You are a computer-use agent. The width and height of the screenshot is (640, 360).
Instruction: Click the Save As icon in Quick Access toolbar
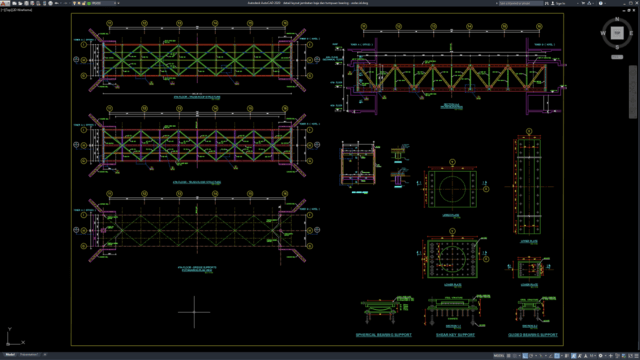coord(32,3)
